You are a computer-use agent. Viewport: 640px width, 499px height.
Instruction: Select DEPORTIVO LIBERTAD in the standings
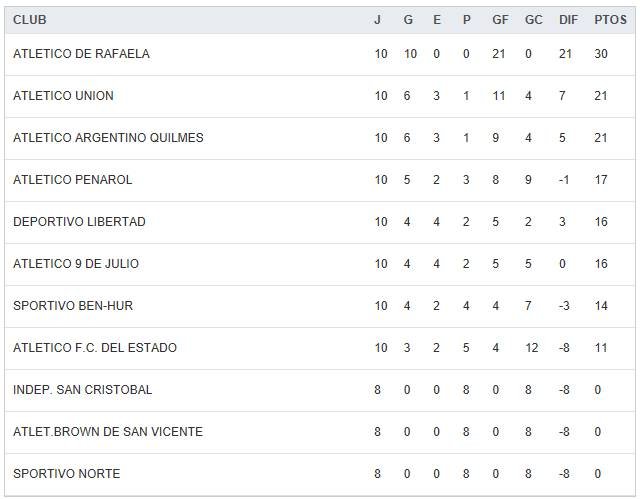point(79,222)
